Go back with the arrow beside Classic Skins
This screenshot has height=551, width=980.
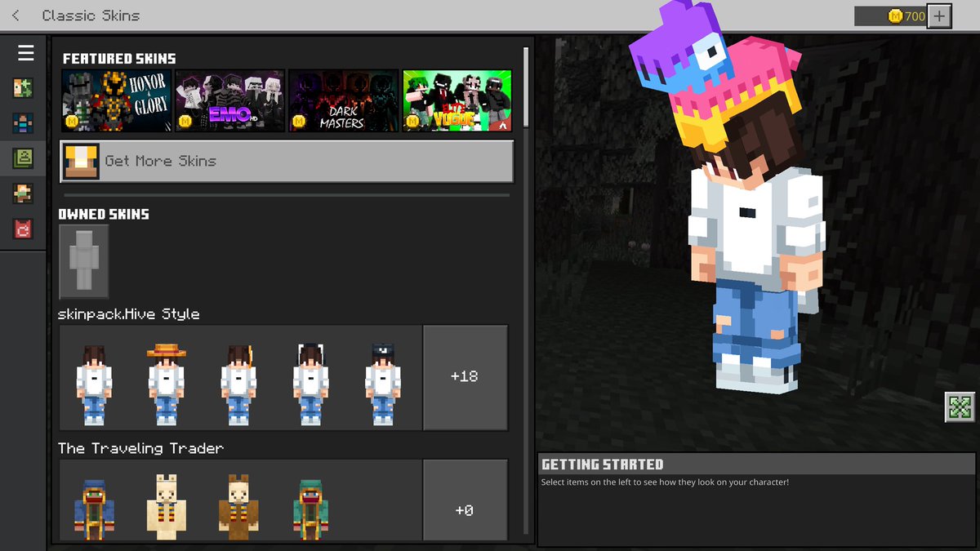(16, 16)
